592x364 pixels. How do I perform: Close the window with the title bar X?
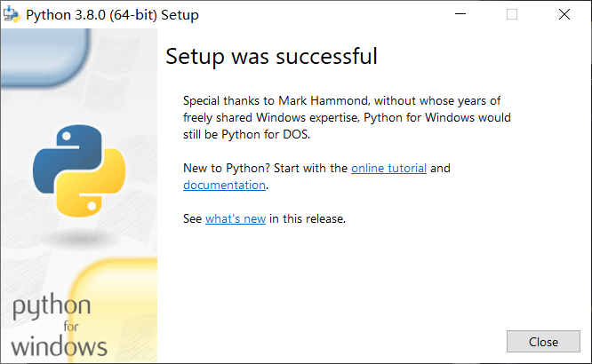[x=564, y=15]
